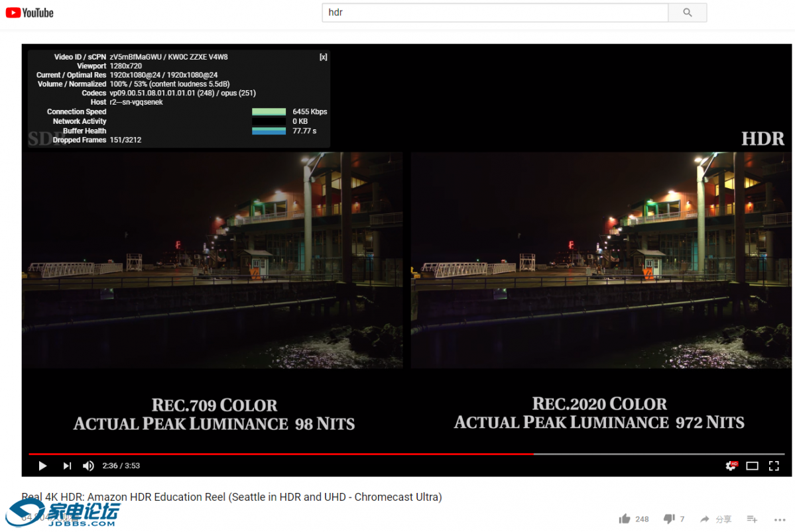Click the share arrow icon
This screenshot has height=532, width=795.
[x=705, y=519]
